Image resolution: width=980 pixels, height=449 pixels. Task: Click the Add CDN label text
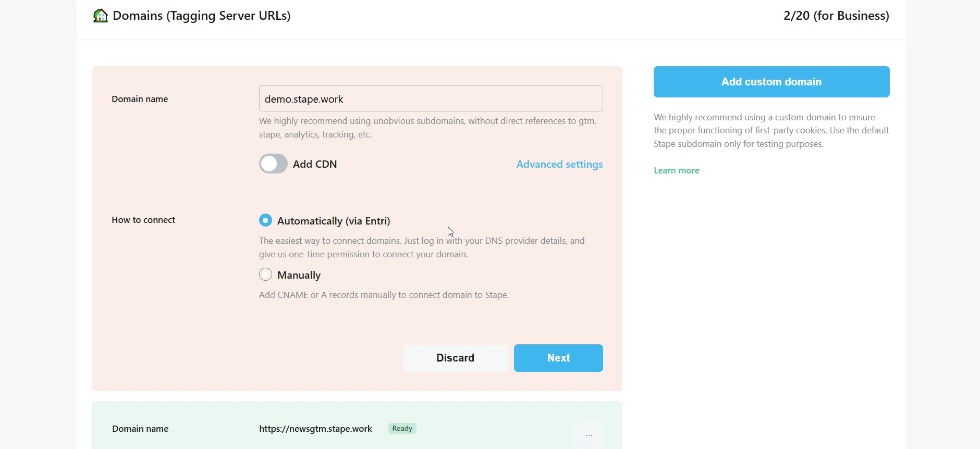click(x=315, y=164)
